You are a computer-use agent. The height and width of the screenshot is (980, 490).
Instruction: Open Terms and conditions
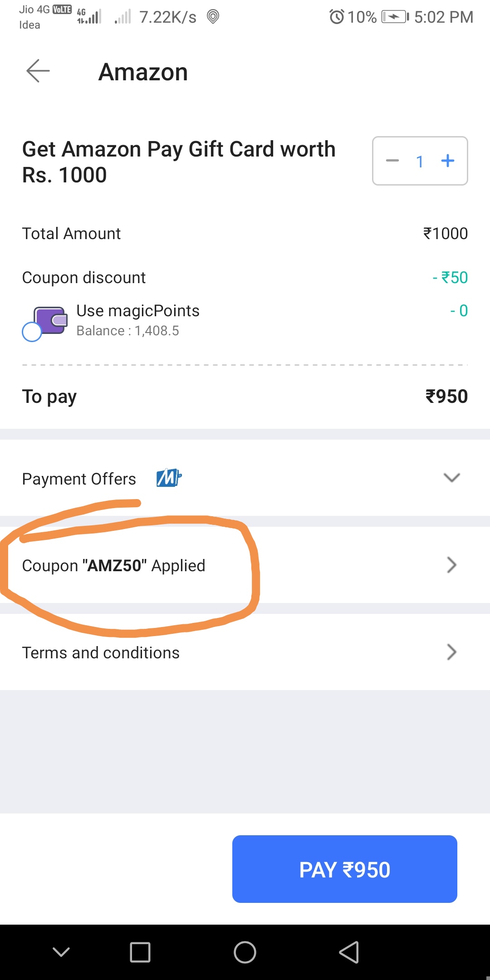coord(101,653)
